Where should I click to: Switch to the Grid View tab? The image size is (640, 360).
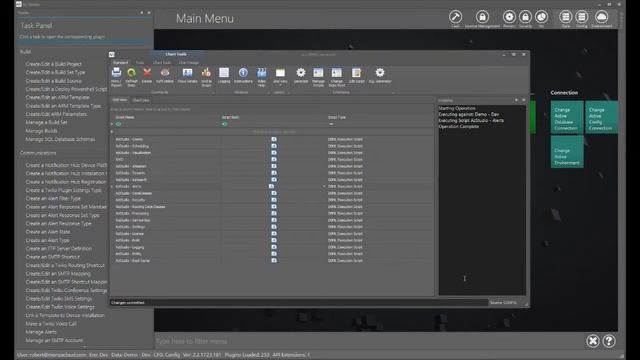coord(120,100)
